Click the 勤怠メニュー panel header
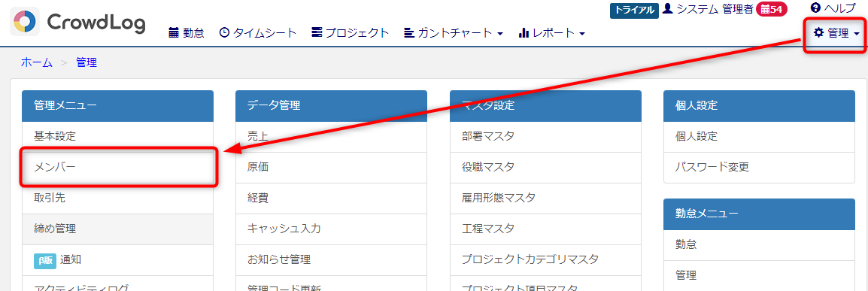The width and height of the screenshot is (868, 291). pos(760,214)
